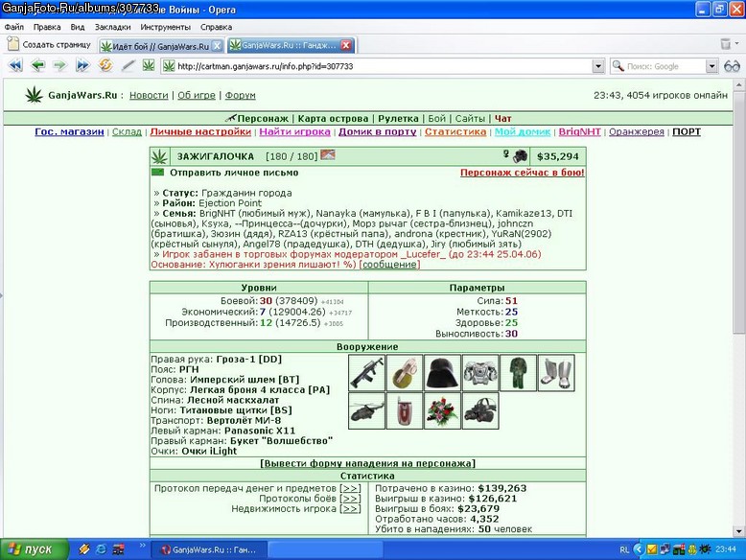Click the leaf icon beside character name
The image size is (746, 560).
pyautogui.click(x=159, y=156)
